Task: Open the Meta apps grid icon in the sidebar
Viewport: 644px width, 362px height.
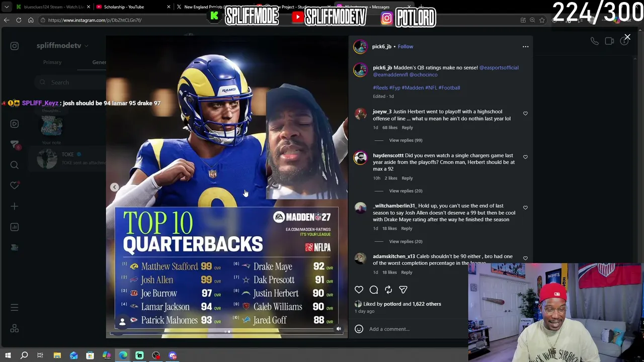Action: point(15,328)
